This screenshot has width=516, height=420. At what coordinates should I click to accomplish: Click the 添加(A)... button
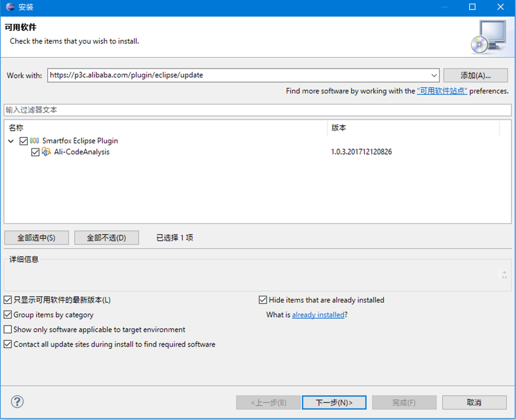[x=476, y=75]
